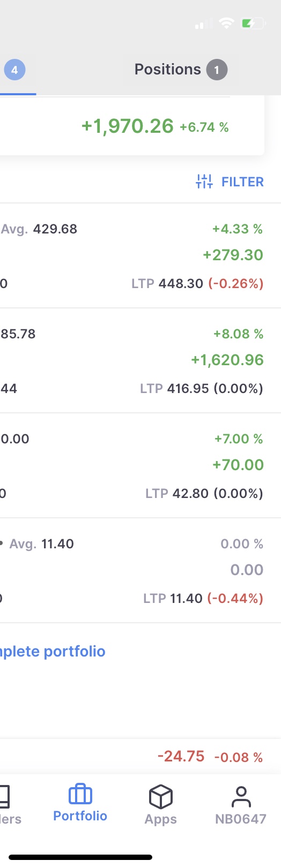The image size is (281, 868).
Task: Open the holding with LTP 416.95
Action: 140,360
